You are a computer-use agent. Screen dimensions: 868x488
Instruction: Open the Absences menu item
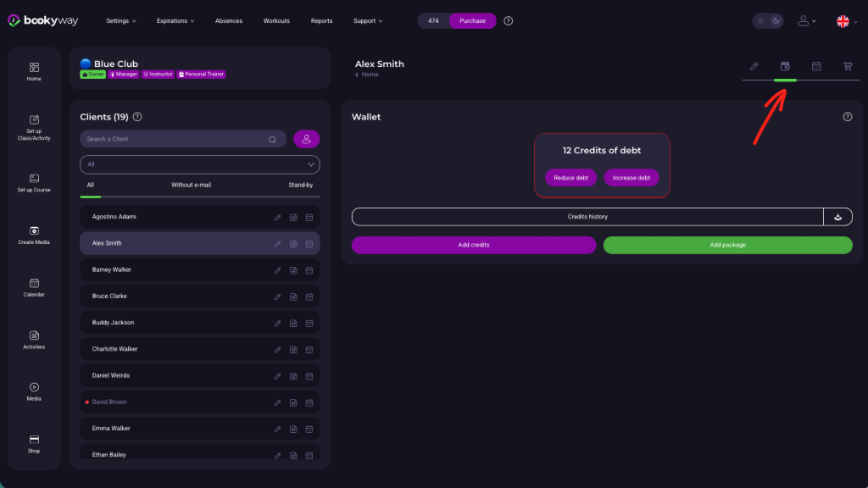(x=229, y=21)
